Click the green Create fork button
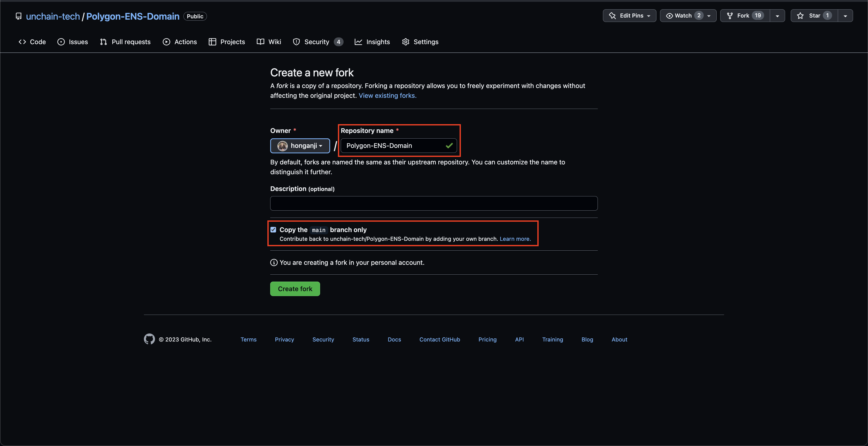This screenshot has height=446, width=868. [295, 289]
